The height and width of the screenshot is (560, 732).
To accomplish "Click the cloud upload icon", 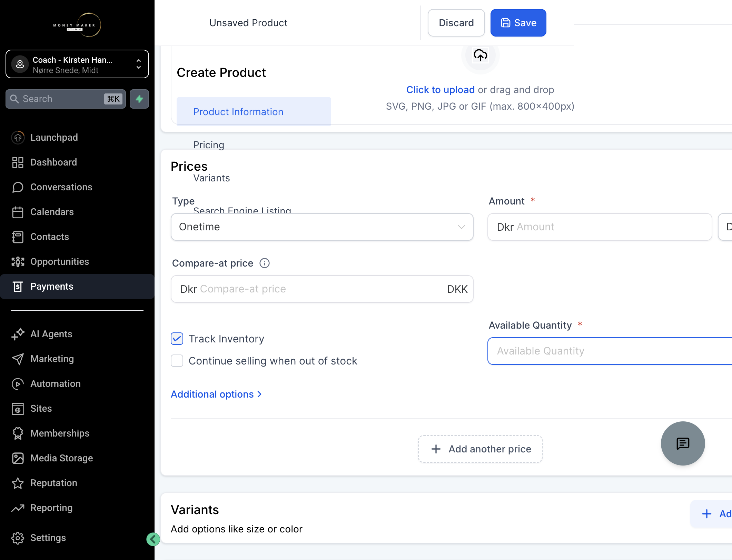I will coord(481,55).
